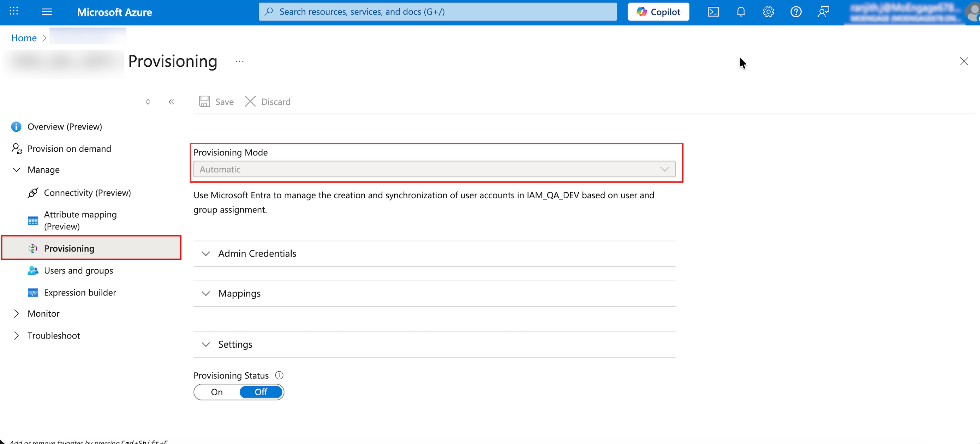Open Provision on demand
Viewport: 980px width, 444px height.
69,149
